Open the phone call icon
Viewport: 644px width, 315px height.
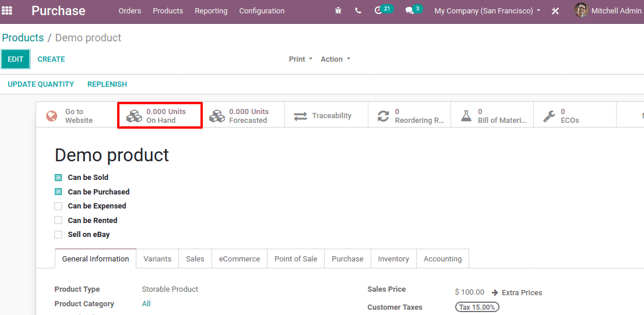point(358,11)
